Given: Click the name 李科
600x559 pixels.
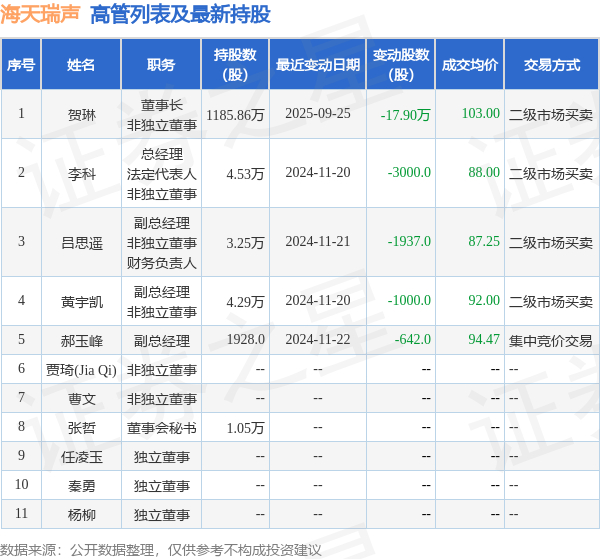Looking at the screenshot, I should pos(82,174).
